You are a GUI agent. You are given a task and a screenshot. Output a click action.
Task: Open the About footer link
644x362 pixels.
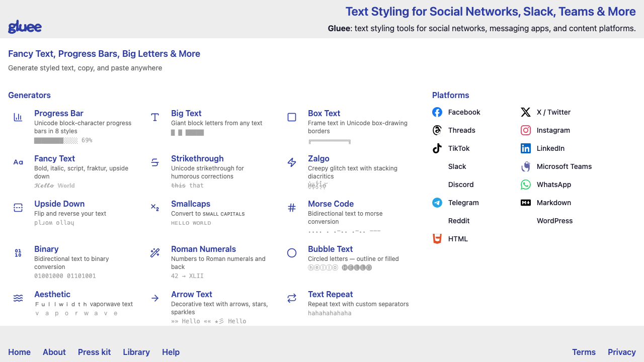[x=54, y=352]
